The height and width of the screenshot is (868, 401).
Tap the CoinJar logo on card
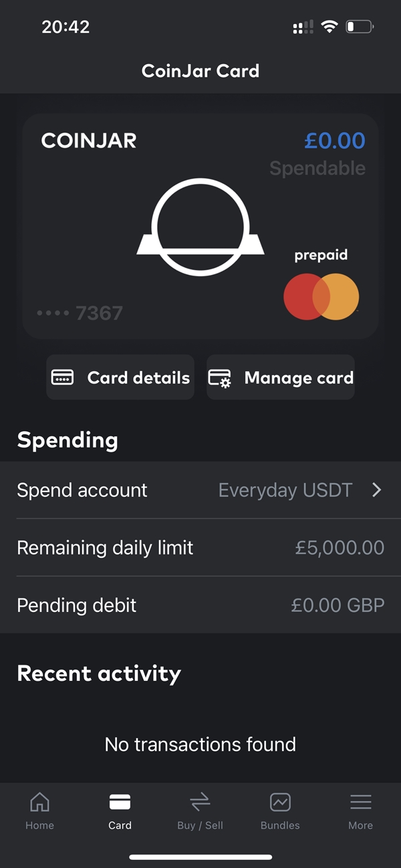(x=200, y=227)
